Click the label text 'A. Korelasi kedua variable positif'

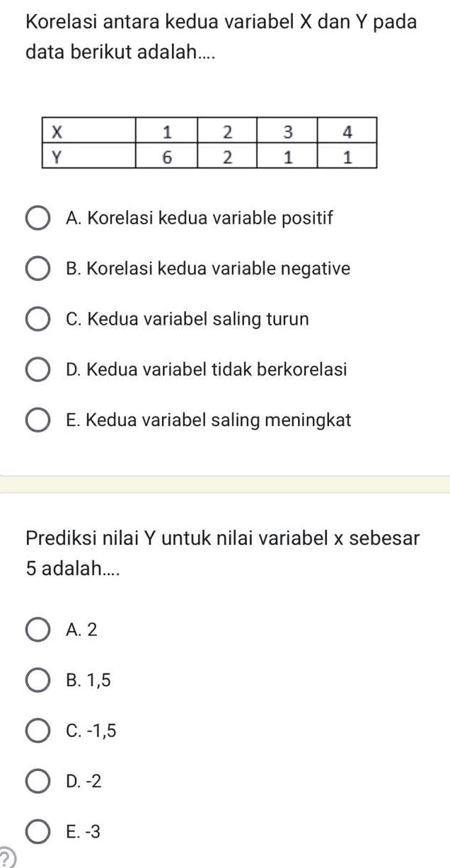200,217
